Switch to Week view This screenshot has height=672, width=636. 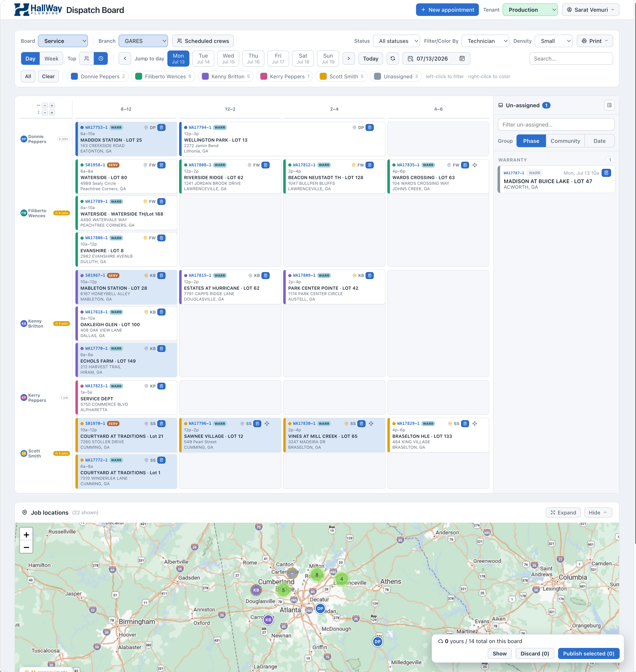pos(51,58)
